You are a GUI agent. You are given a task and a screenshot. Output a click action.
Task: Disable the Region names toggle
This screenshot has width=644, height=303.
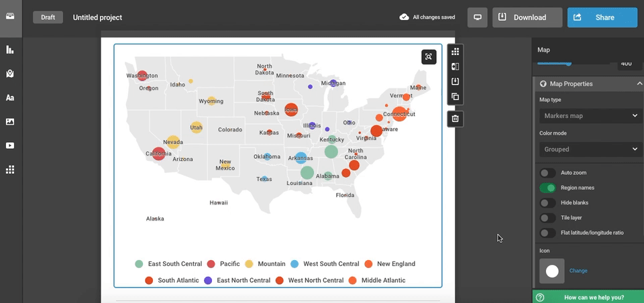click(548, 188)
